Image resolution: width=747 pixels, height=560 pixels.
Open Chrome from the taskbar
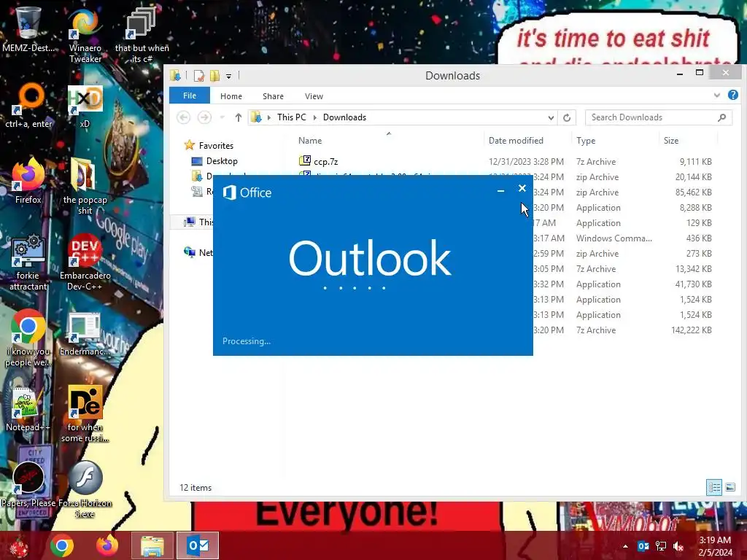coord(63,545)
